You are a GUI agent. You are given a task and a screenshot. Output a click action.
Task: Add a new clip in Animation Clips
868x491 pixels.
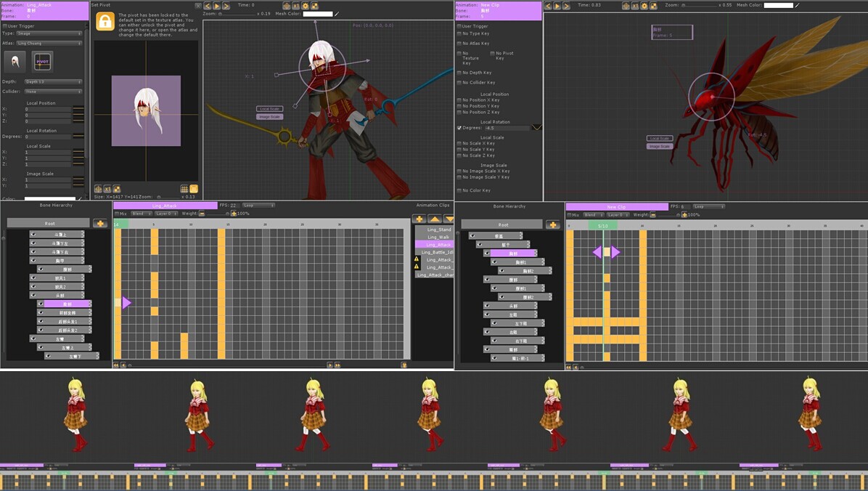pos(419,219)
